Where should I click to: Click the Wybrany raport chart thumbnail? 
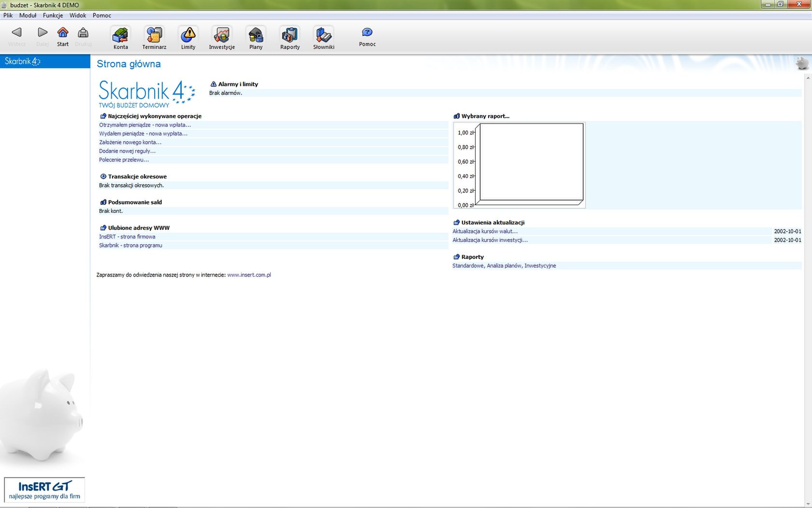519,165
